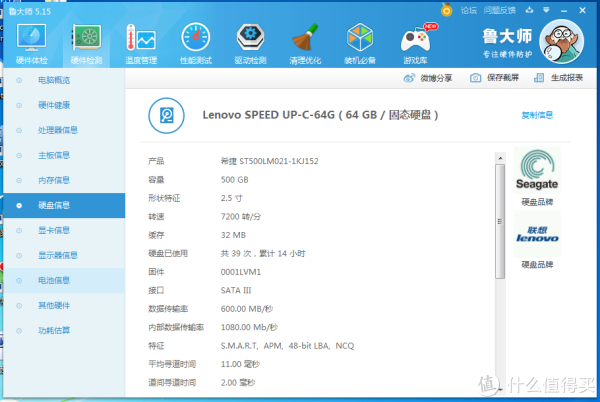Click rotation speed value 7200 转/分
This screenshot has width=600, height=402.
pos(241,216)
